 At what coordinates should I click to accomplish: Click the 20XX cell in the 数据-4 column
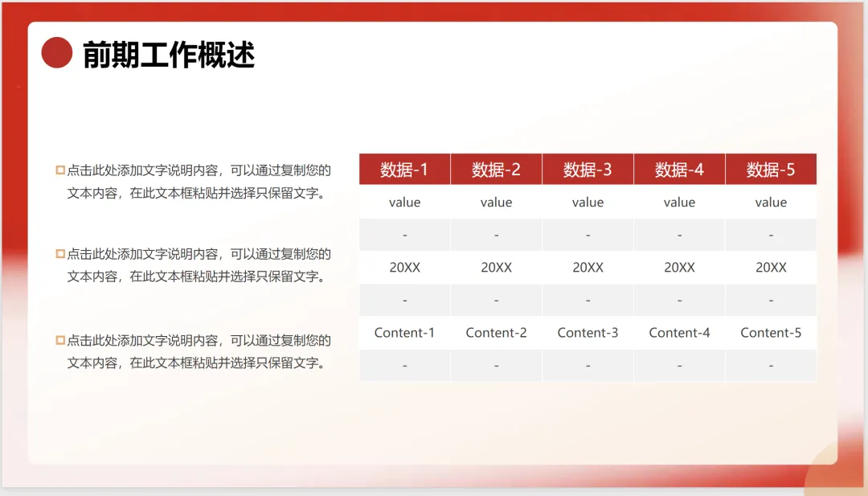(x=679, y=268)
